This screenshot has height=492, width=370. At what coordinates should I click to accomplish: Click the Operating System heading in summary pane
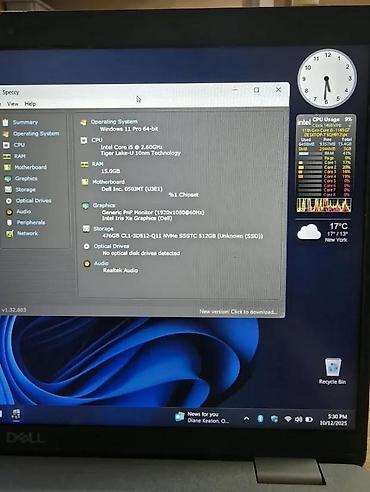coord(114,122)
